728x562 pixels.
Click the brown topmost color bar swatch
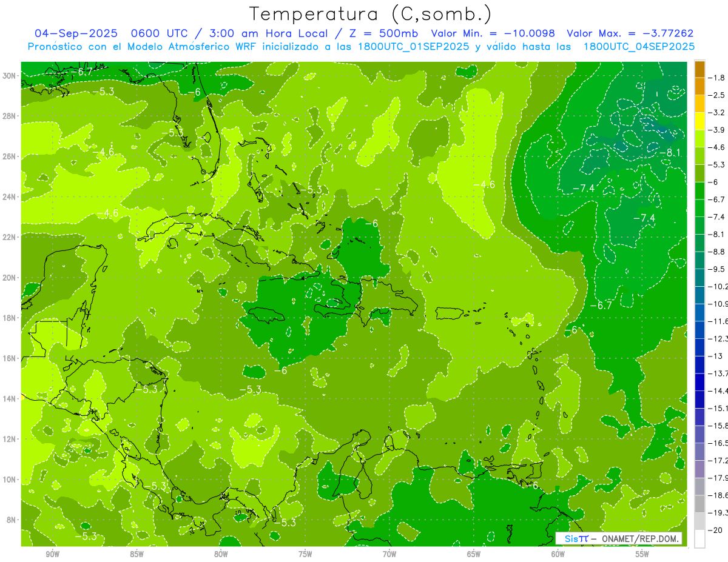[699, 69]
